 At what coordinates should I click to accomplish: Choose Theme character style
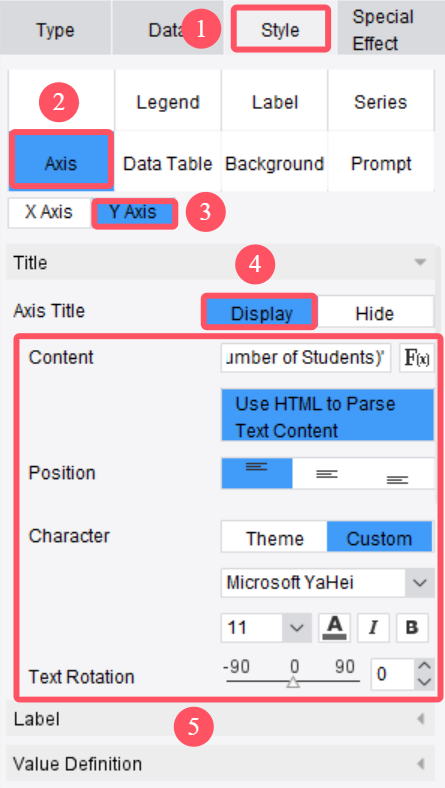(x=275, y=538)
